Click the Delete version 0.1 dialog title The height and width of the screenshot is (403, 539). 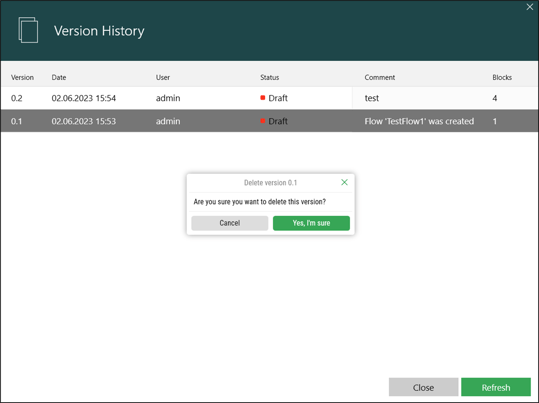[271, 183]
